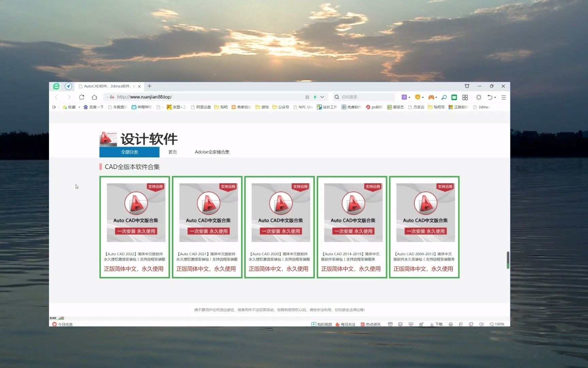Reload the page with refresh icon
Viewport: 588px width, 368px height.
pos(82,97)
